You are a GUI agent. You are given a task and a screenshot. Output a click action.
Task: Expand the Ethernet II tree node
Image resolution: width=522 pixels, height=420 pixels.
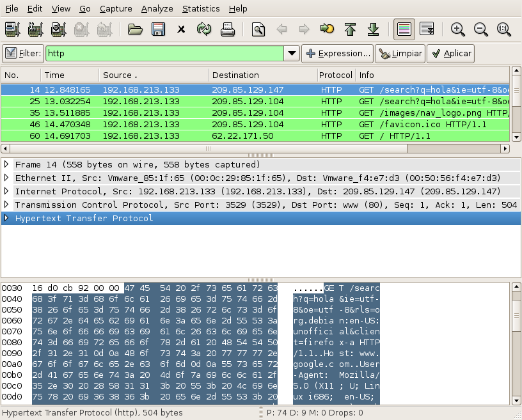[6, 178]
